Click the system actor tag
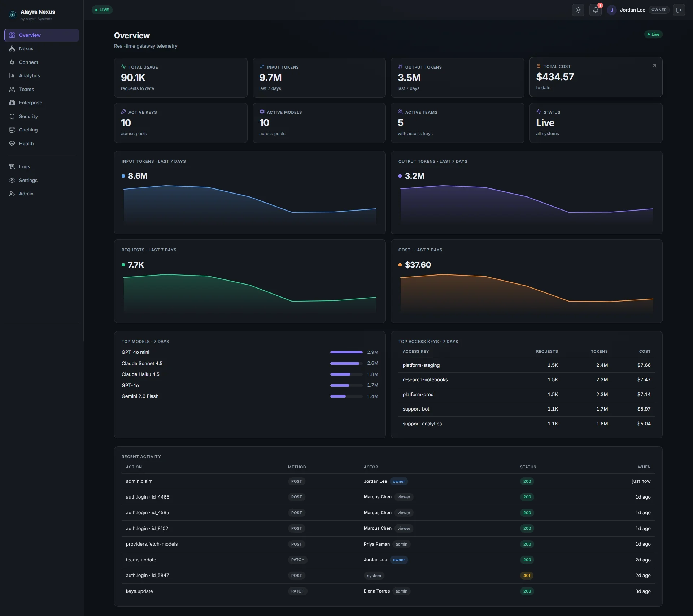693x616 pixels. pos(374,576)
